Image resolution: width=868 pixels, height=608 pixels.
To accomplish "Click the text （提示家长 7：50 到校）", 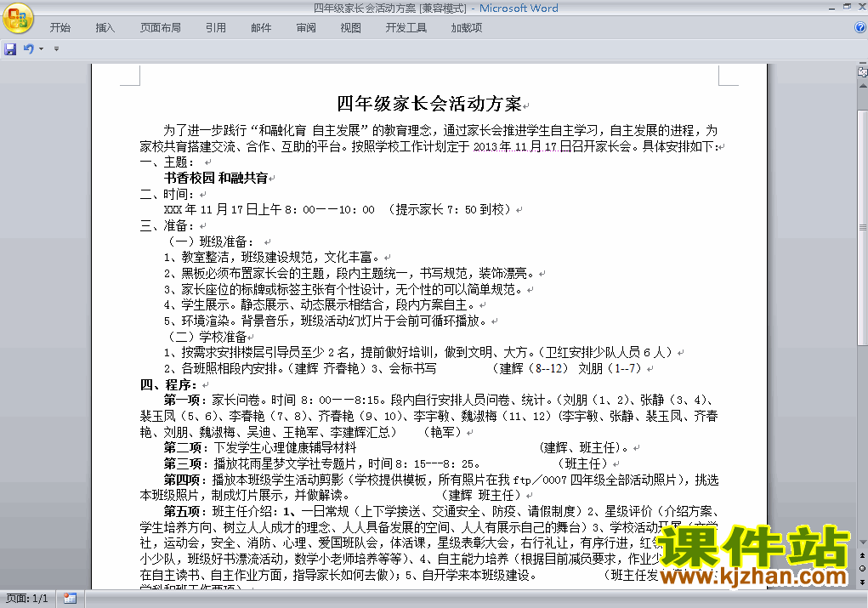I will pyautogui.click(x=448, y=210).
